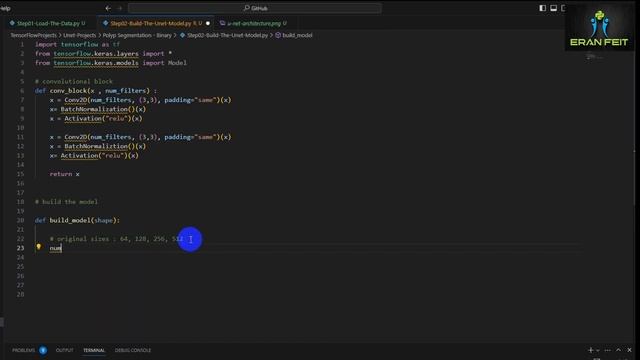Close the bottom panel
This screenshot has width=640, height=360.
[x=629, y=350]
